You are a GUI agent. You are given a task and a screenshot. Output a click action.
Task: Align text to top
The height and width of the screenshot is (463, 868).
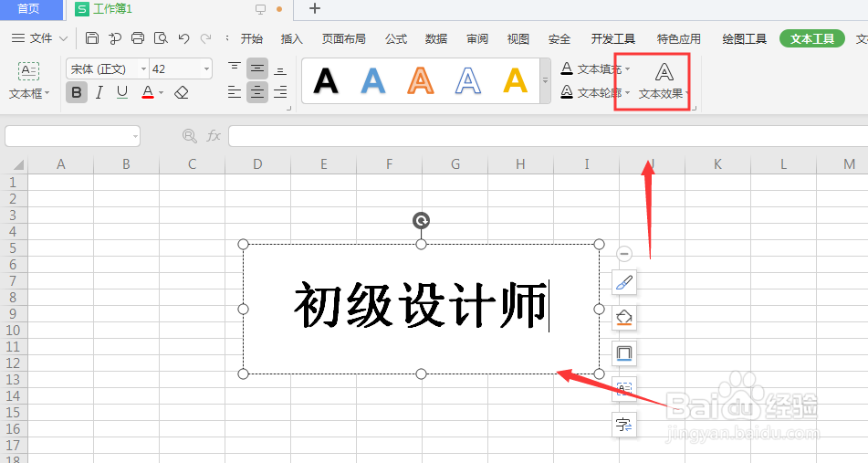[235, 68]
